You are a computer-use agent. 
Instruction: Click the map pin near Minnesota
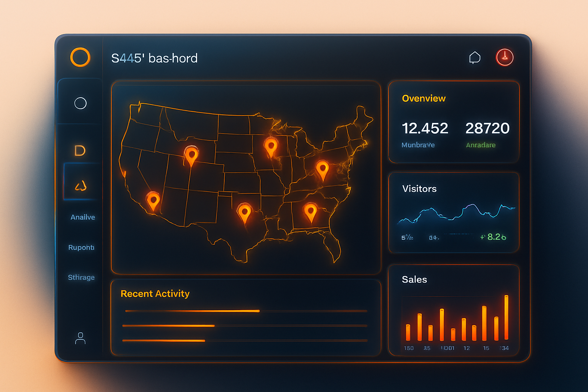pyautogui.click(x=271, y=146)
